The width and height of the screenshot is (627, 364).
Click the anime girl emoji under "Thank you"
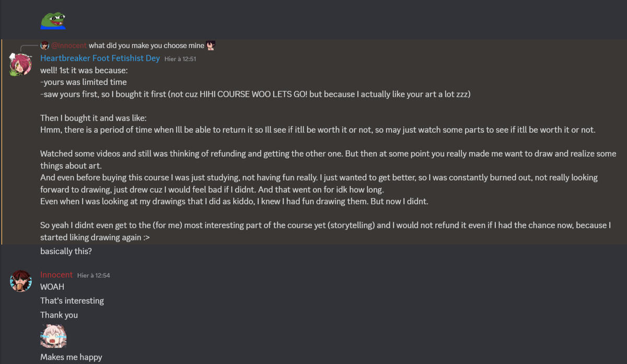coord(53,336)
